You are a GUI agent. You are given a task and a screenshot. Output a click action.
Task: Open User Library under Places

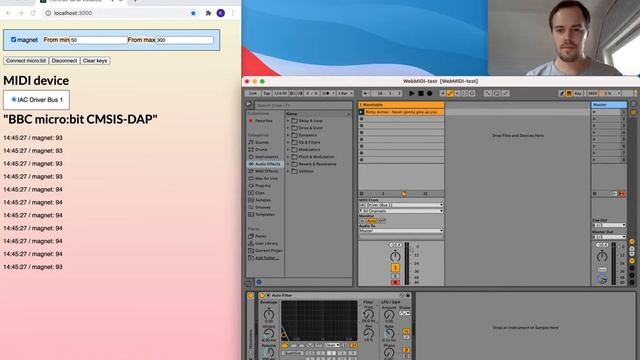click(x=266, y=244)
